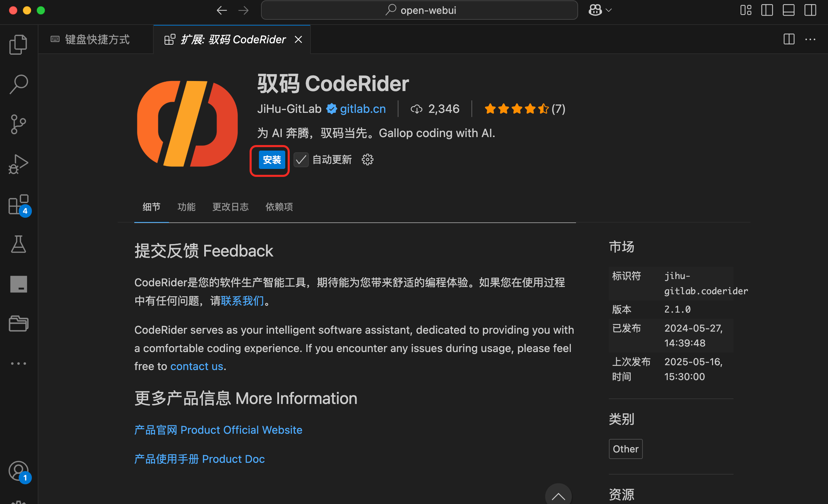Click the 驭码 CodeRider title heading
This screenshot has width=828, height=504.
tap(333, 83)
